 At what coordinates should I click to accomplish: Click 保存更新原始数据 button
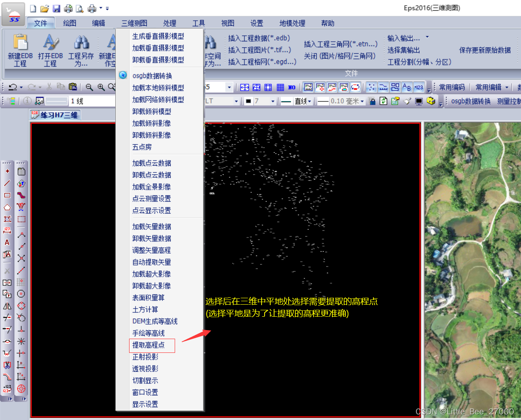tap(485, 50)
